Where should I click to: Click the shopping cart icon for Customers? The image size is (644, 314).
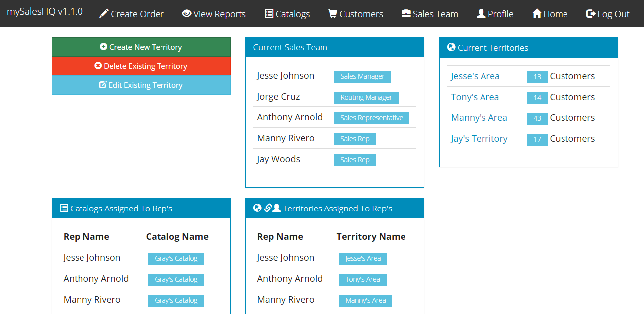tap(333, 14)
